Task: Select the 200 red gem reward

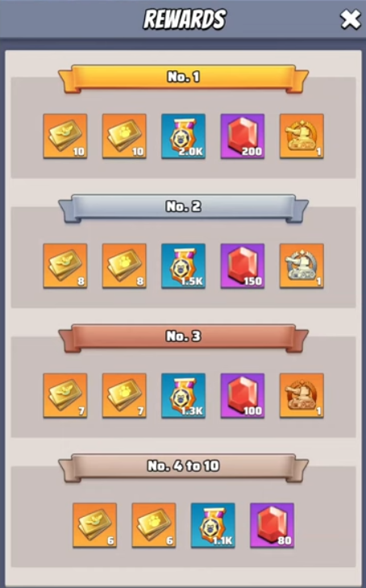Action: (243, 136)
